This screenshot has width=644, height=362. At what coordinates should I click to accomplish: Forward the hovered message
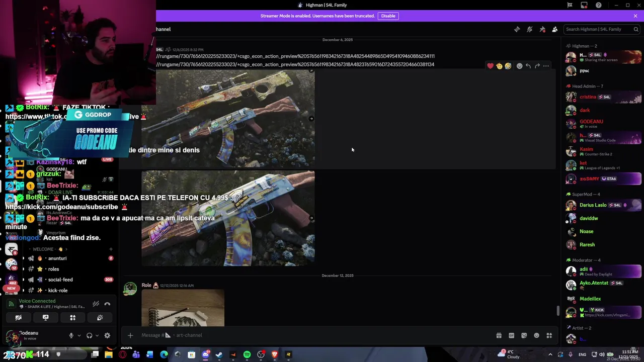537,66
